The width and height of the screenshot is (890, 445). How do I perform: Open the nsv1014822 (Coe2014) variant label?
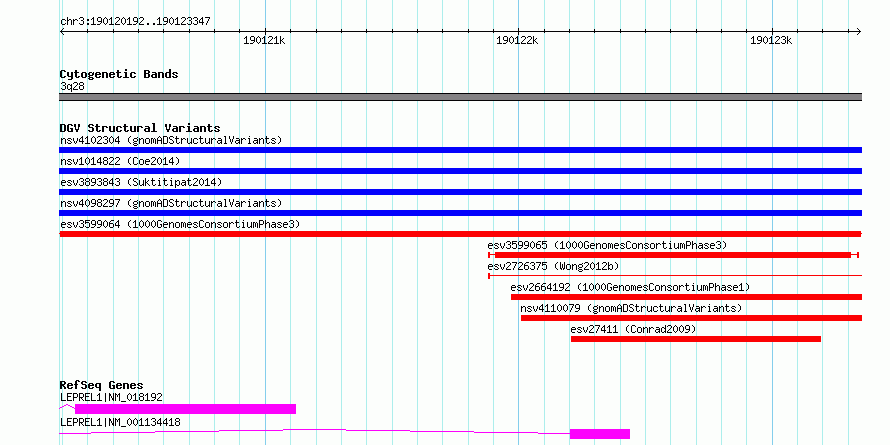[x=120, y=161]
